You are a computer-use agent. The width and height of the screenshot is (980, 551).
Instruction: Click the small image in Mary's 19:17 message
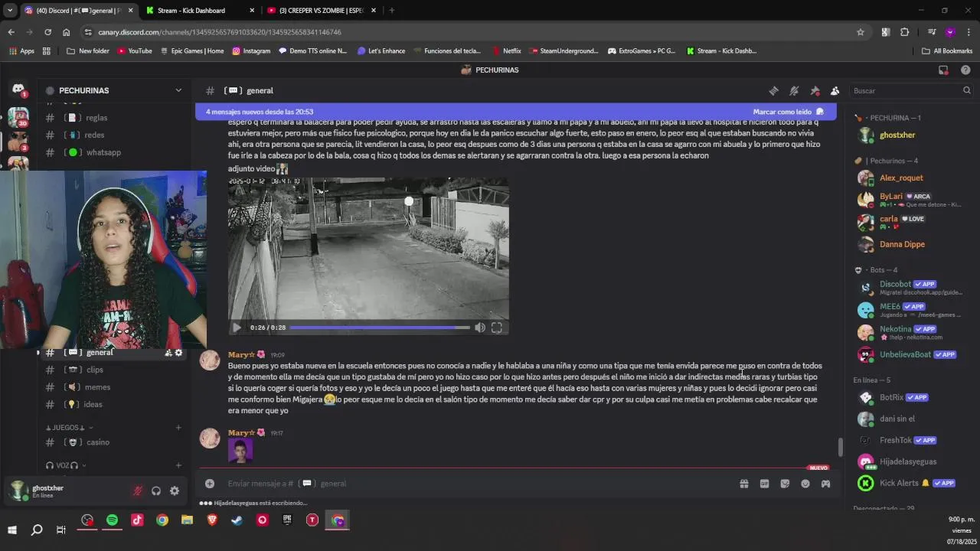[240, 451]
